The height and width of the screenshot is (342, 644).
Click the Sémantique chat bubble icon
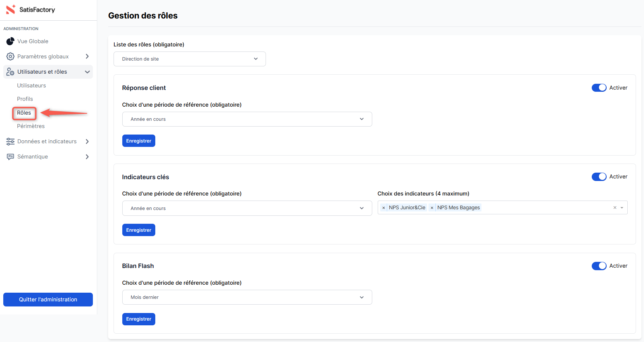(x=11, y=157)
